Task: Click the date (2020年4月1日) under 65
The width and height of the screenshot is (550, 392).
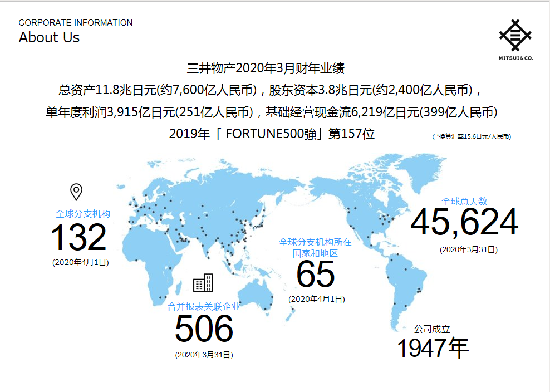Action: pos(317,300)
